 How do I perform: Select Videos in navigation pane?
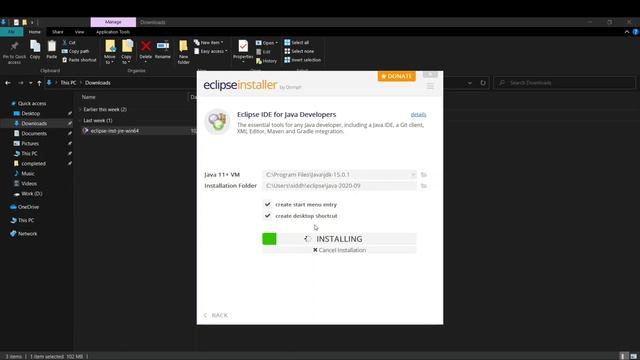pos(29,184)
